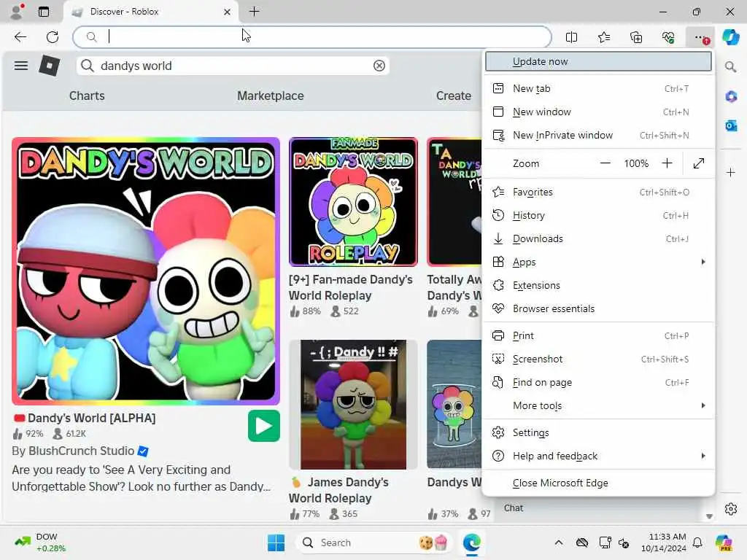This screenshot has width=747, height=560.
Task: Select Print from the Edge menu
Action: pos(598,335)
